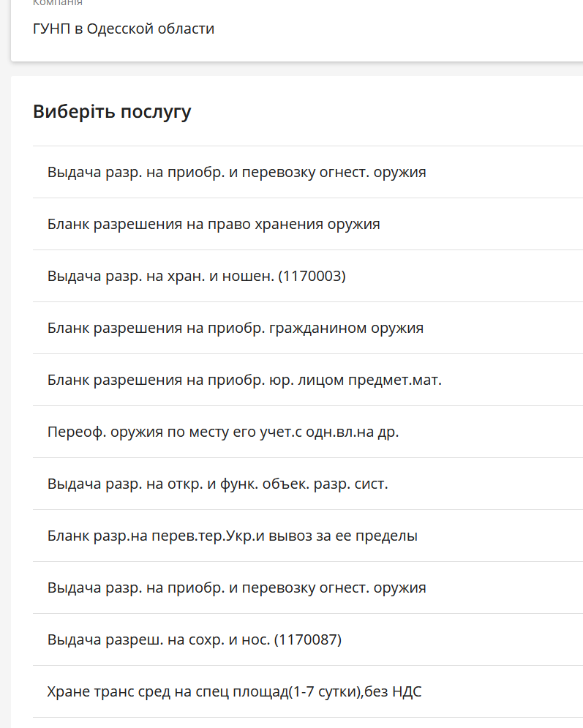Screen dimensions: 583x728
Task: Choose permit blank for legal entity purchase
Action: [244, 380]
